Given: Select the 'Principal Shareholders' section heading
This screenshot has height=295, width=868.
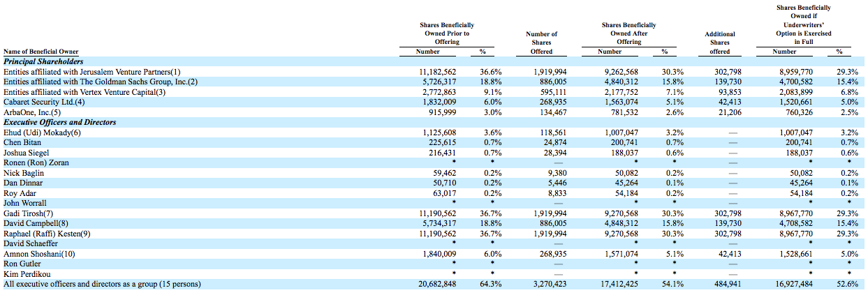Looking at the screenshot, I should tap(43, 61).
